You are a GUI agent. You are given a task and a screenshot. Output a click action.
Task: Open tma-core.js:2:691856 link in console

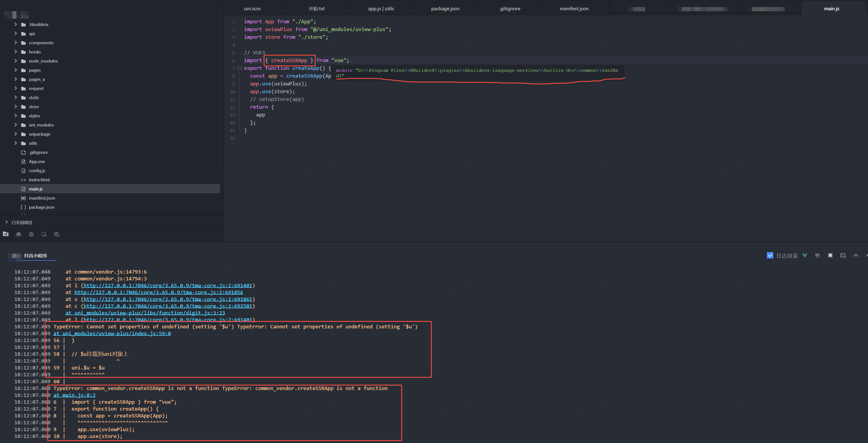[159, 292]
